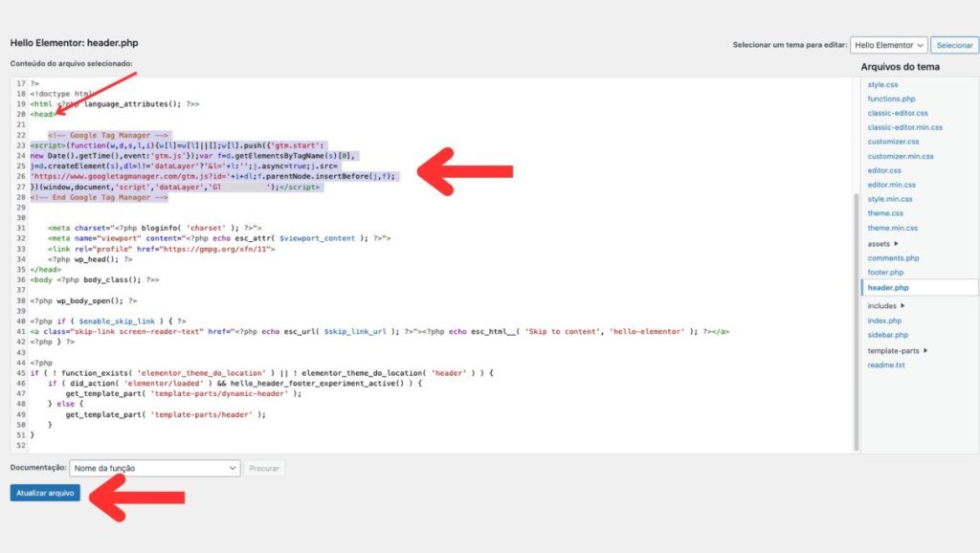Open customizer.css file
This screenshot has height=553, width=980.
893,142
